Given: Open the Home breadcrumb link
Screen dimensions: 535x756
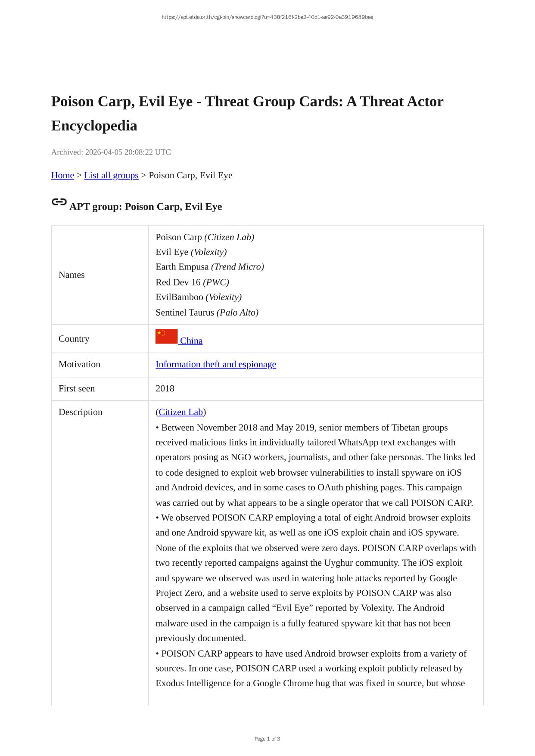Looking at the screenshot, I should tap(62, 175).
